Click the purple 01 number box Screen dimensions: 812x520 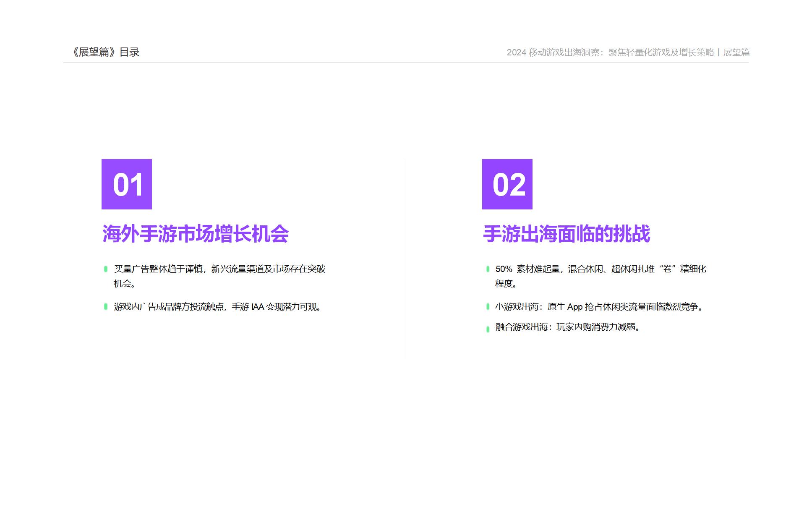pos(126,184)
